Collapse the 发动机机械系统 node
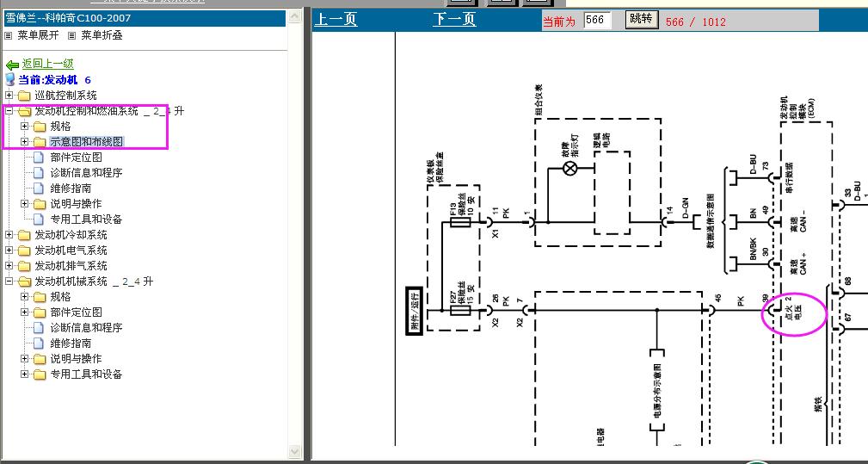868x464 pixels. (x=9, y=281)
